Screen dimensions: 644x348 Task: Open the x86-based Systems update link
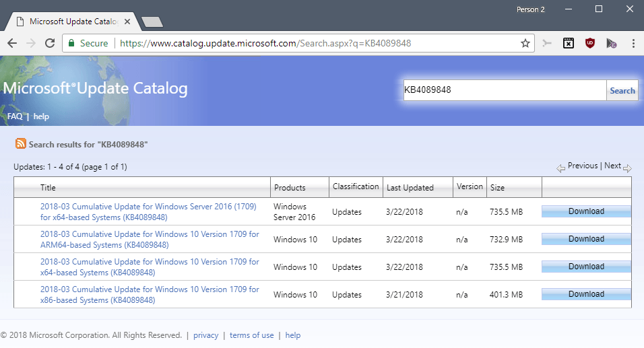(x=150, y=295)
